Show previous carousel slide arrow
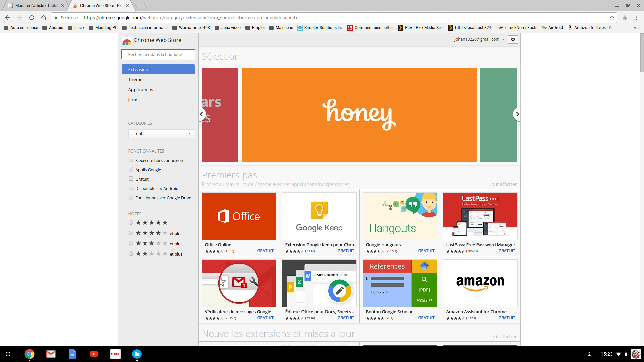644x362 pixels. coord(201,114)
